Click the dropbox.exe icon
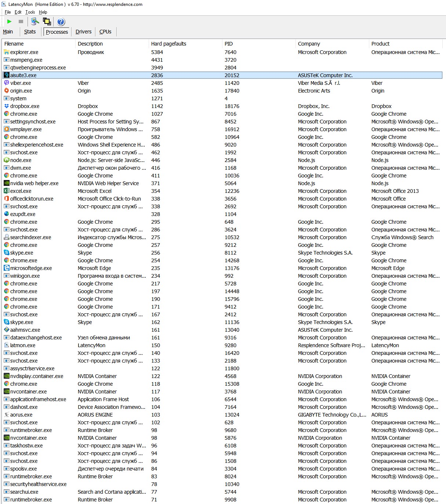446x504 pixels. [7, 106]
